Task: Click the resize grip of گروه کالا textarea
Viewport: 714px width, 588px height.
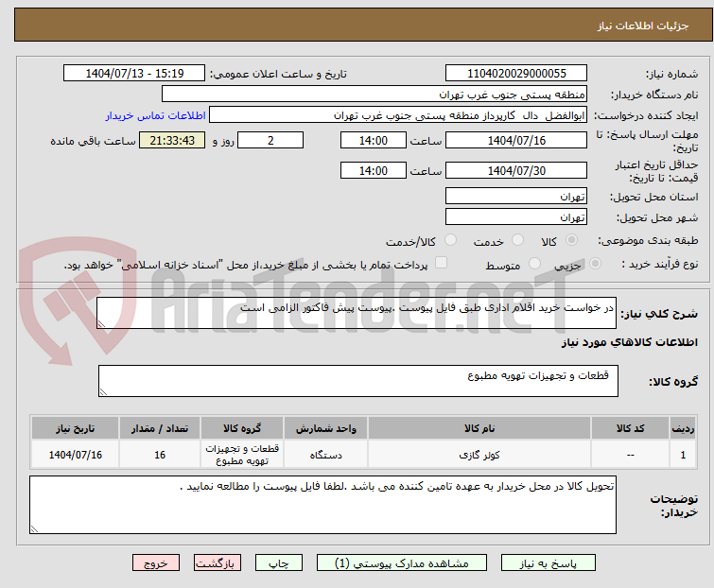Action: [x=103, y=392]
